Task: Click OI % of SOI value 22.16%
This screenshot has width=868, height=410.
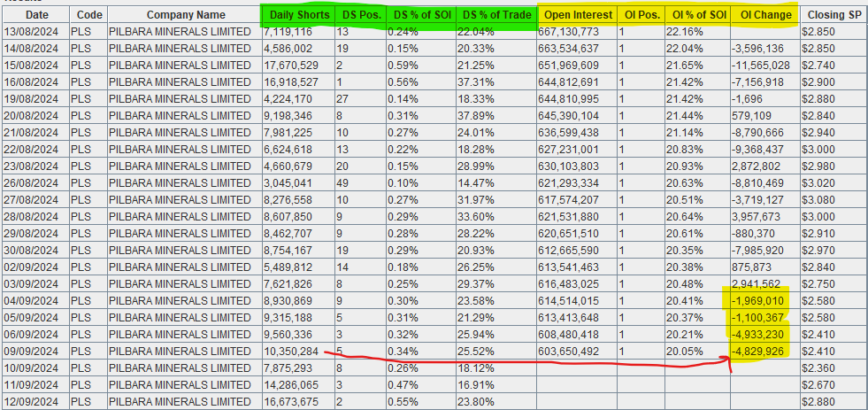Action: point(684,32)
